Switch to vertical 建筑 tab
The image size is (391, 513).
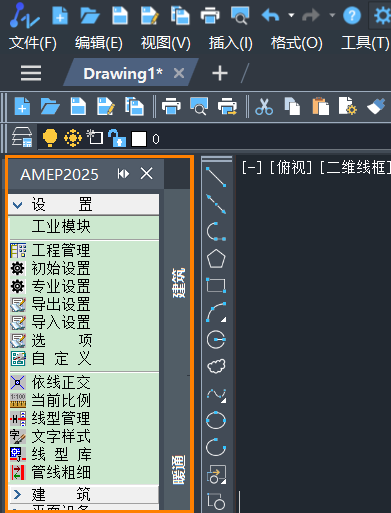(179, 283)
